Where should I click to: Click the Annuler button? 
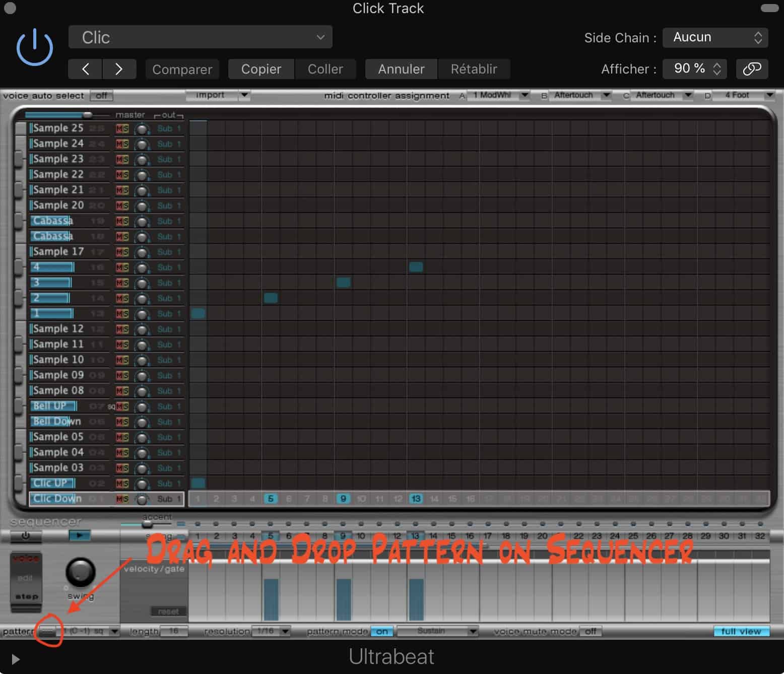coord(401,69)
